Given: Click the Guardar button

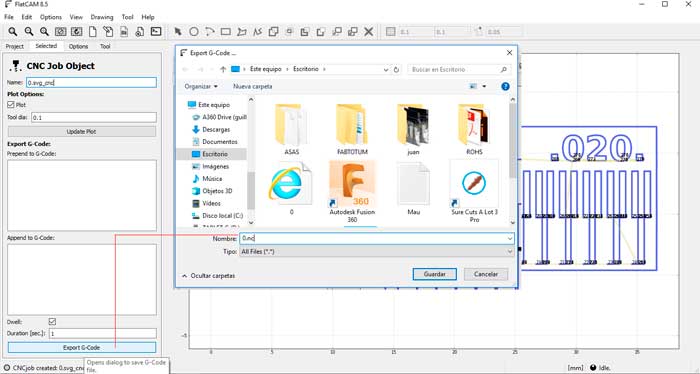Looking at the screenshot, I should 434,274.
